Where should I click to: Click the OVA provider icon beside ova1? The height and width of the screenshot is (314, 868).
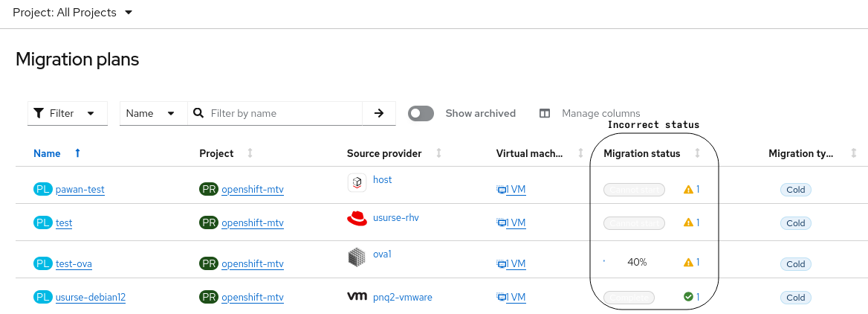click(357, 257)
